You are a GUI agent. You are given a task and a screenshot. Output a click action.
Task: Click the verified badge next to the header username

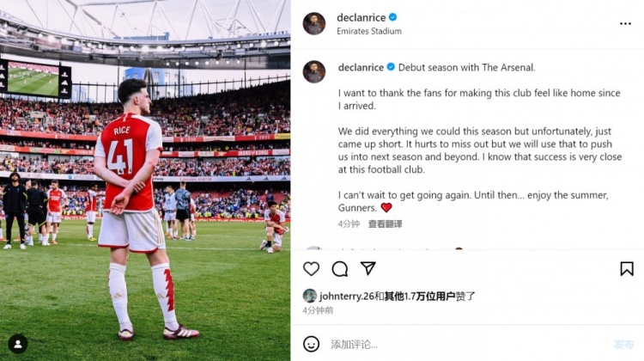pos(393,16)
